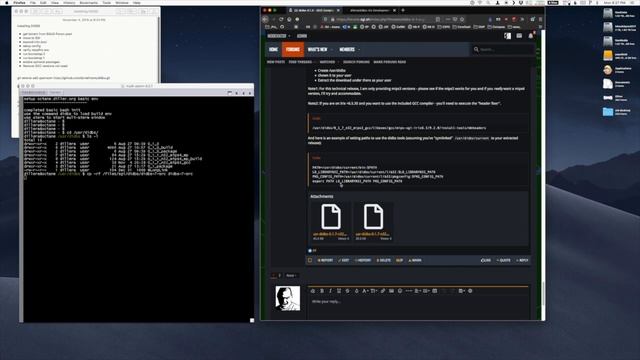Click the Search Forums sub-navigation link
Viewport: 640px width, 360px height.
[356, 62]
